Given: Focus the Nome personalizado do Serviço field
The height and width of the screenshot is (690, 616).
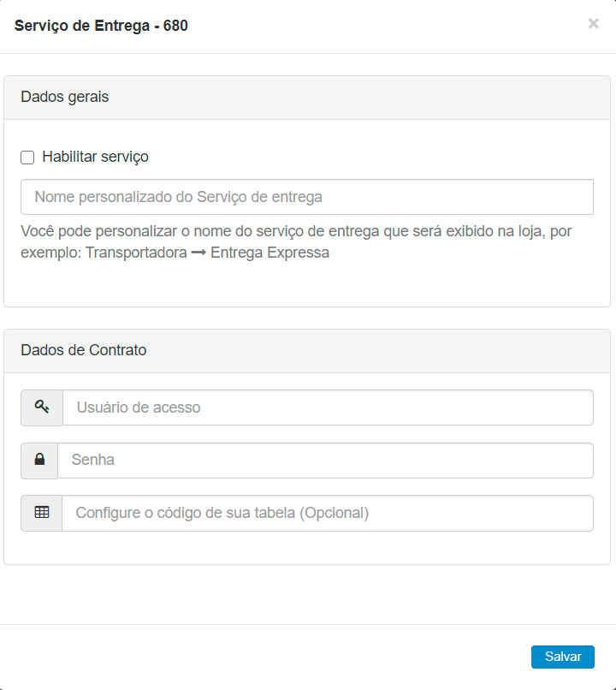Looking at the screenshot, I should pos(307,197).
